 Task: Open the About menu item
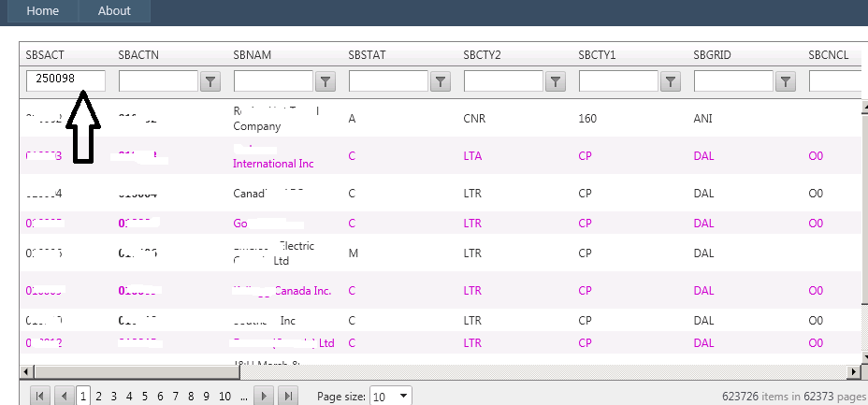click(114, 11)
